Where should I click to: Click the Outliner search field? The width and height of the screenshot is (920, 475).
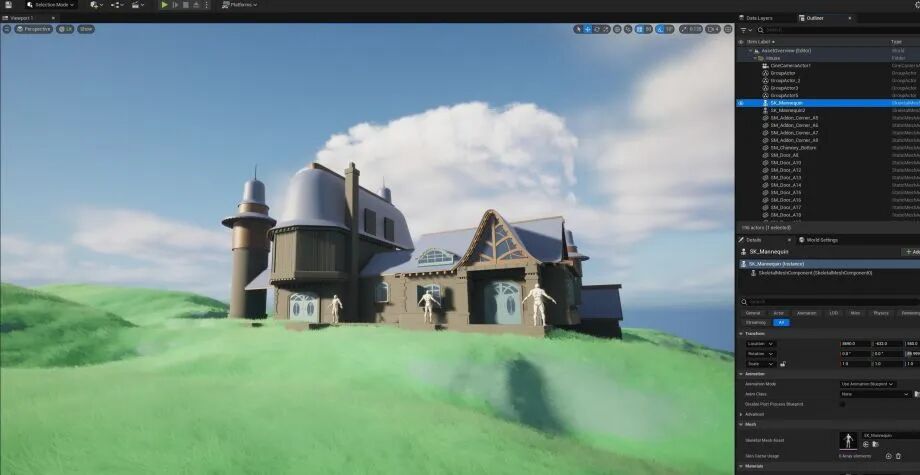pos(839,30)
